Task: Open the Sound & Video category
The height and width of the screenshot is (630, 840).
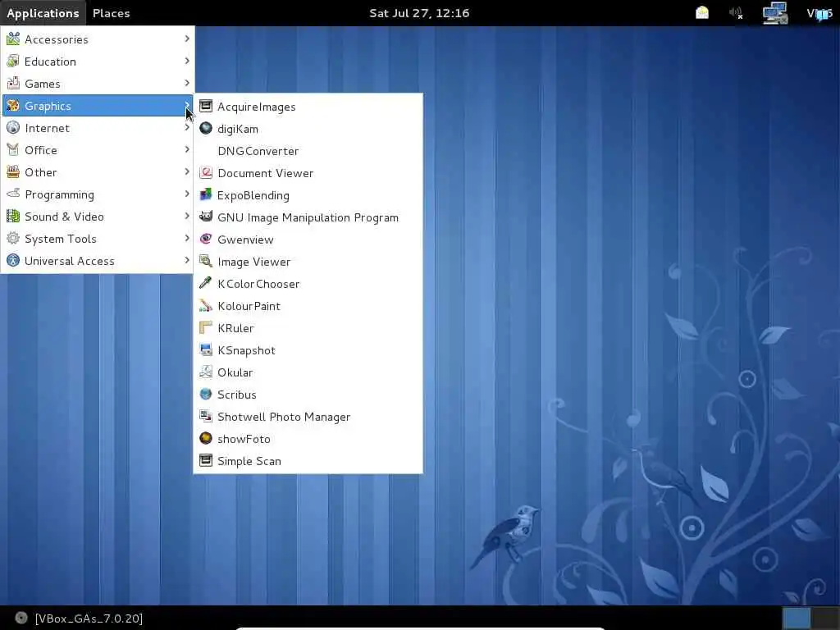Action: [x=98, y=217]
